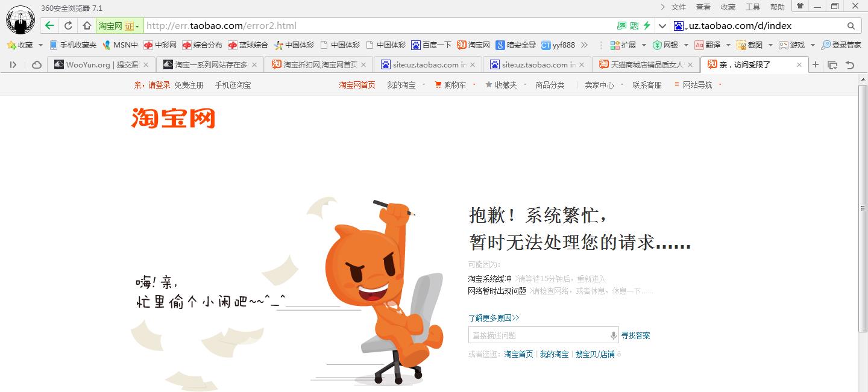
Task: Click the 免费注册 link
Action: [x=189, y=85]
